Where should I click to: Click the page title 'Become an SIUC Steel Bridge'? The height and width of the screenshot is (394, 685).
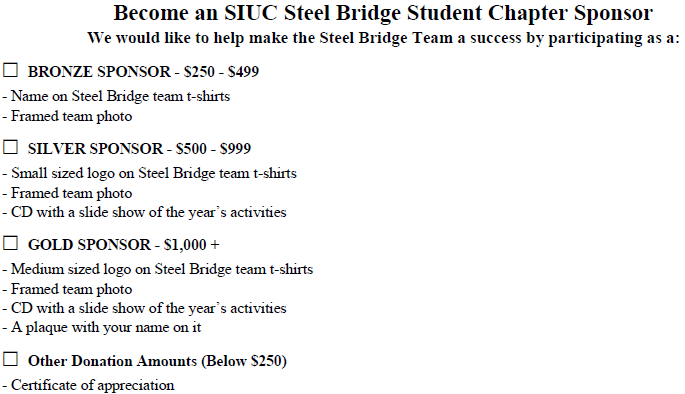[383, 13]
